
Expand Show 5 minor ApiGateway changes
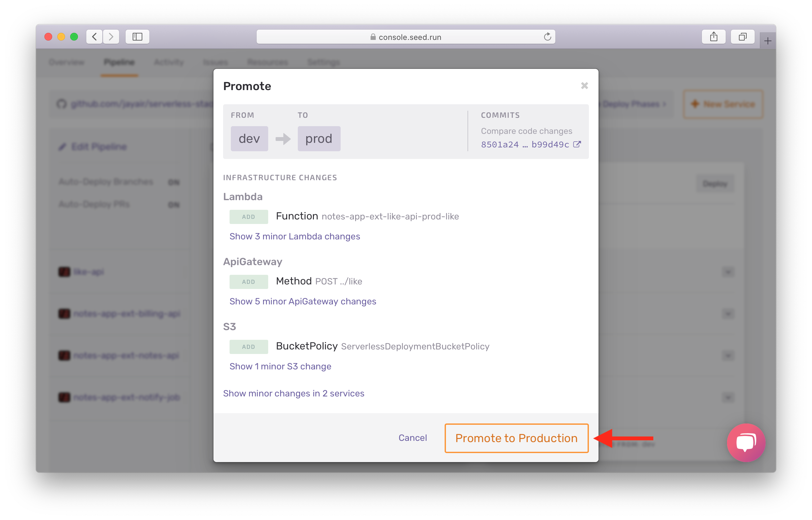point(303,301)
